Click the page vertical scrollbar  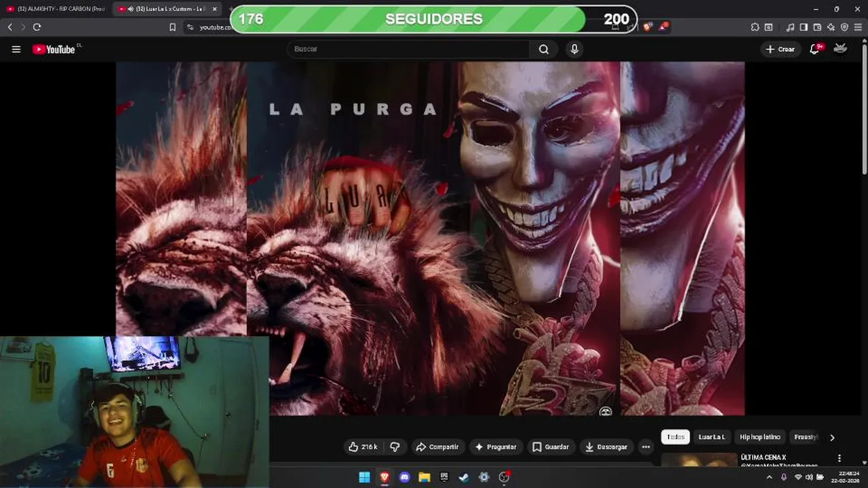click(864, 108)
